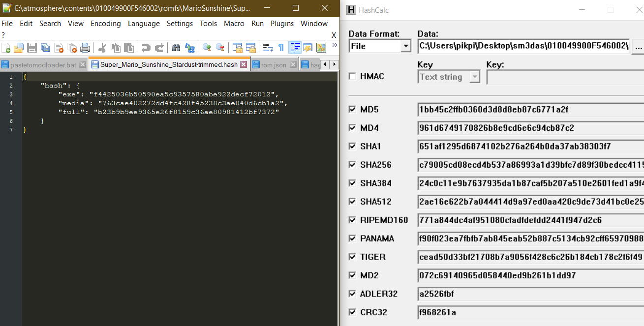Uncheck the RIPEMD160 checkbox

coord(352,220)
